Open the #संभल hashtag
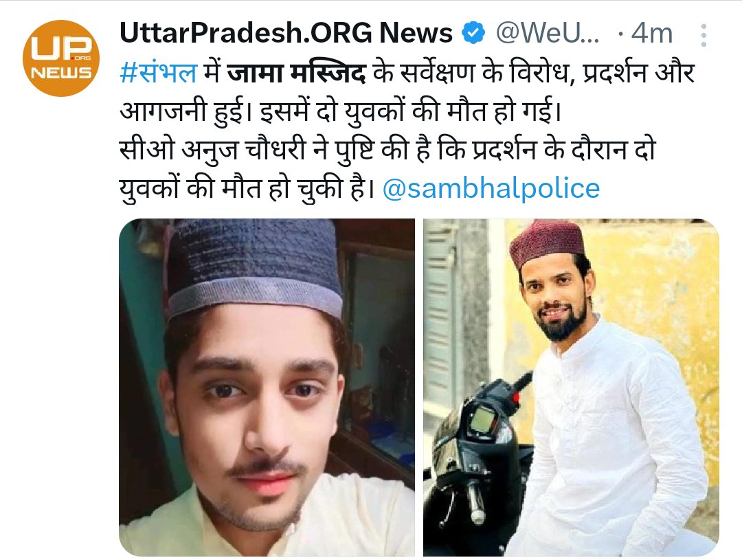Screen dimensions: 742x560 coord(158,73)
